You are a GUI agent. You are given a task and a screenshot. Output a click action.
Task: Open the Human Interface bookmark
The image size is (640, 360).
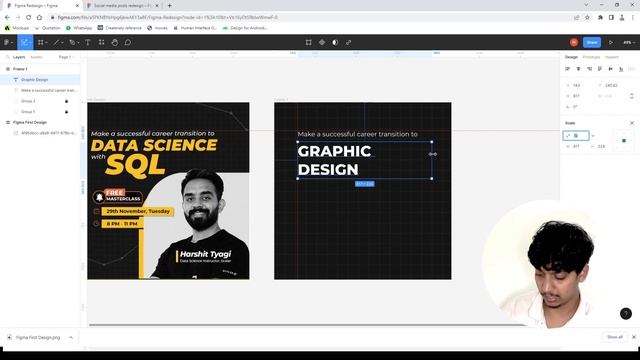point(195,28)
